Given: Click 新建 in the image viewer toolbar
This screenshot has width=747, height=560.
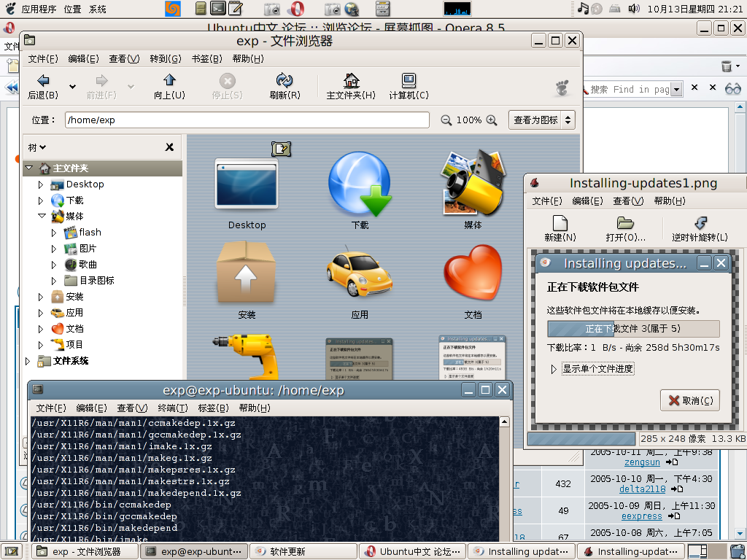Looking at the screenshot, I should coord(560,228).
